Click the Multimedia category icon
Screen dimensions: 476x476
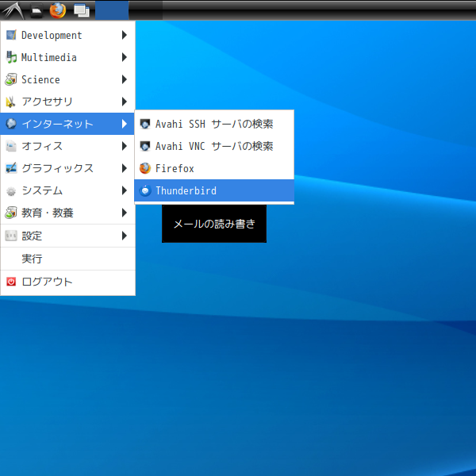tap(11, 57)
